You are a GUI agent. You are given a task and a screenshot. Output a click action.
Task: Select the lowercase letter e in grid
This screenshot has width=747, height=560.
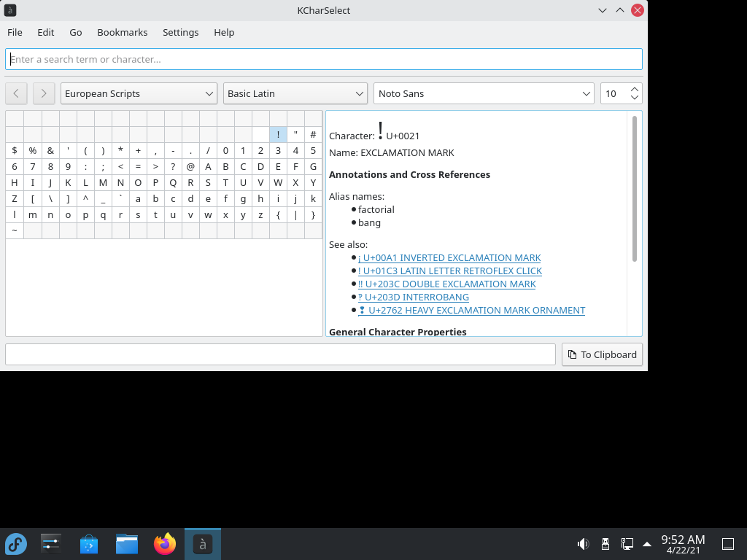point(208,199)
